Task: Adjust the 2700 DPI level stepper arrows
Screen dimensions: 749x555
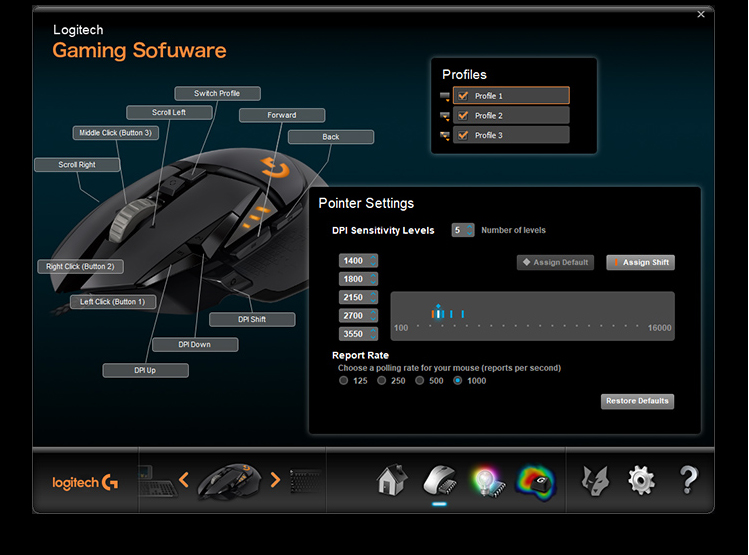Action: [x=374, y=316]
